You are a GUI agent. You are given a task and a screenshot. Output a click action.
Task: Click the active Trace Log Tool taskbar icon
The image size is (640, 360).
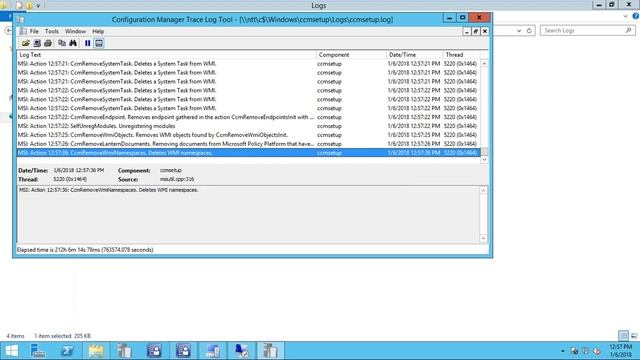270,351
